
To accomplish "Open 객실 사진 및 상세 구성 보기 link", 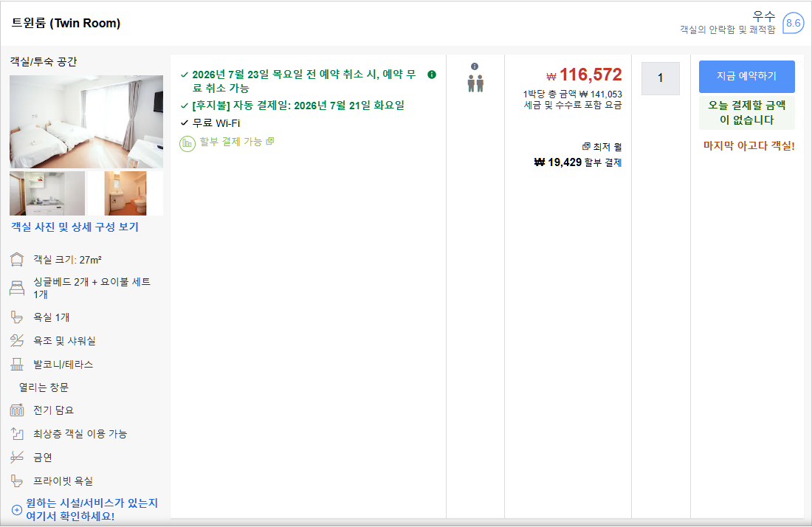I will tap(75, 227).
